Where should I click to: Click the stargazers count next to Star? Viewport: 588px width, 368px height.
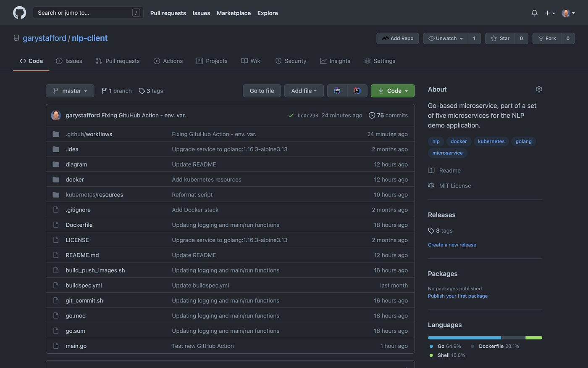click(522, 38)
